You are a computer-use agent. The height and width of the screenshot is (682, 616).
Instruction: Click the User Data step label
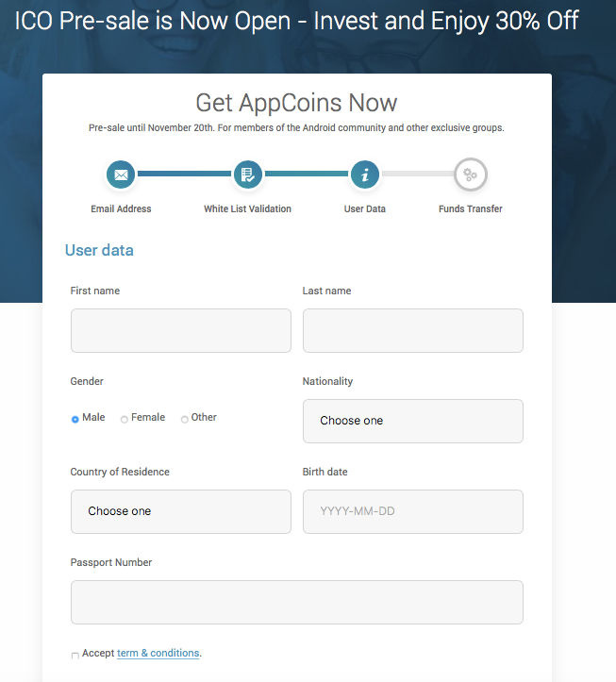(365, 208)
